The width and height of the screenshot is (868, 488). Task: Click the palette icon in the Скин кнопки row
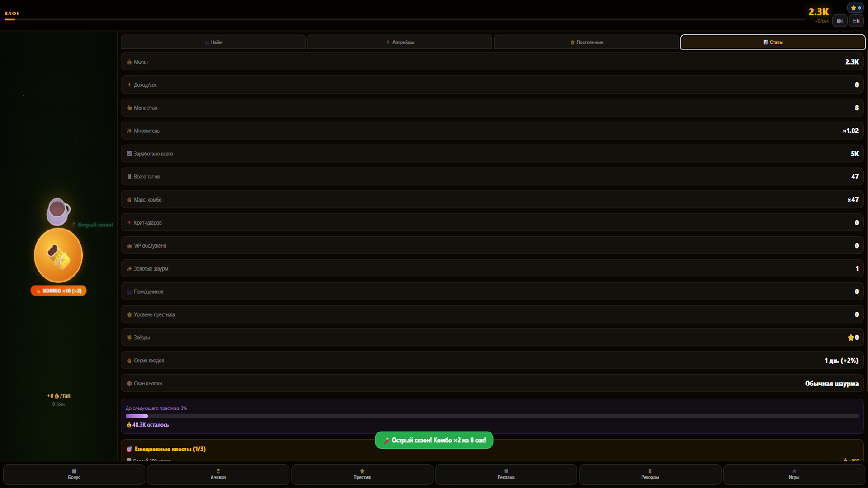129,384
